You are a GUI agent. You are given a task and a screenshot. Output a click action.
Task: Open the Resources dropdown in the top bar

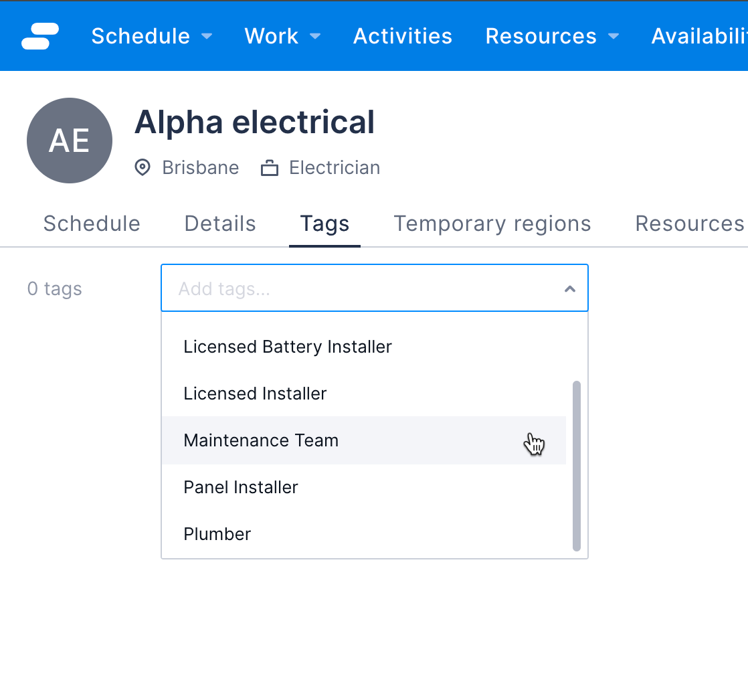point(551,36)
